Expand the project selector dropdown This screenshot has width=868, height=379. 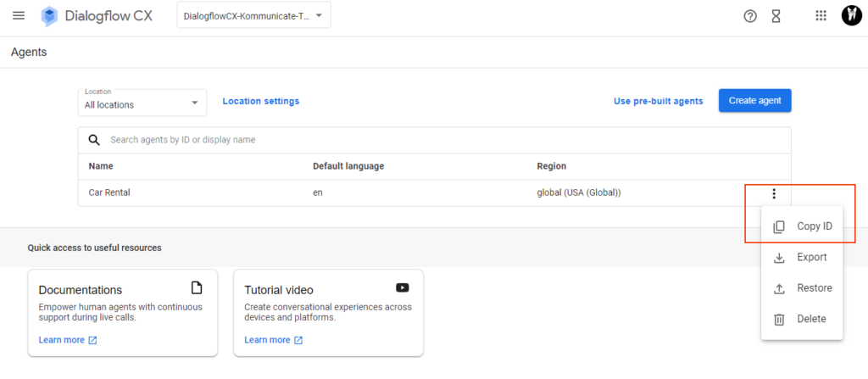pyautogui.click(x=253, y=15)
